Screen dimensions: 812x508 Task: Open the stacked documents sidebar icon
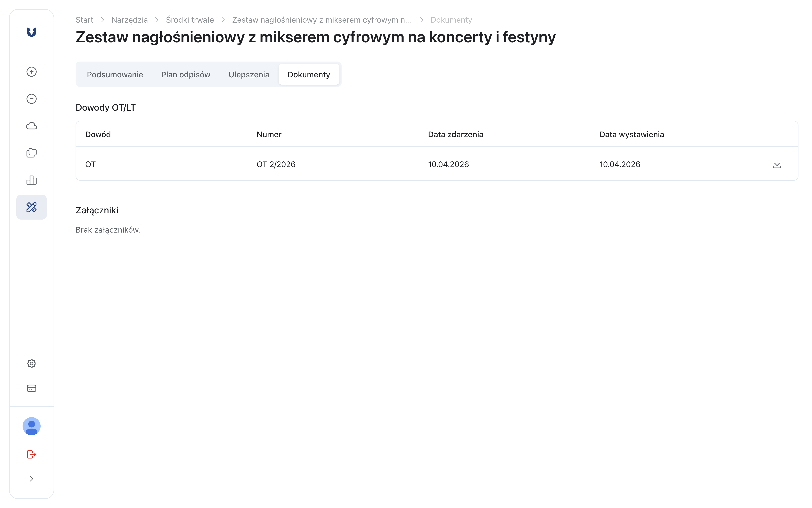point(32,153)
